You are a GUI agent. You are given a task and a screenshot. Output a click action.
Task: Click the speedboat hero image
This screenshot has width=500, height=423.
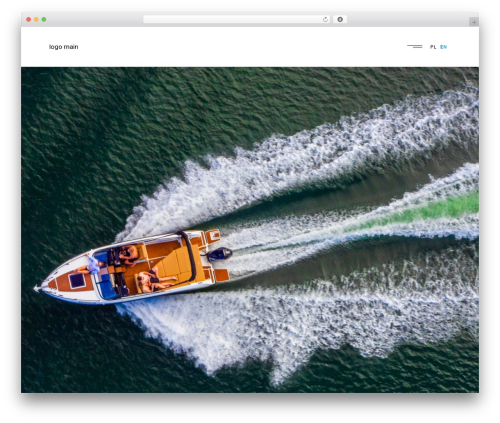250,230
